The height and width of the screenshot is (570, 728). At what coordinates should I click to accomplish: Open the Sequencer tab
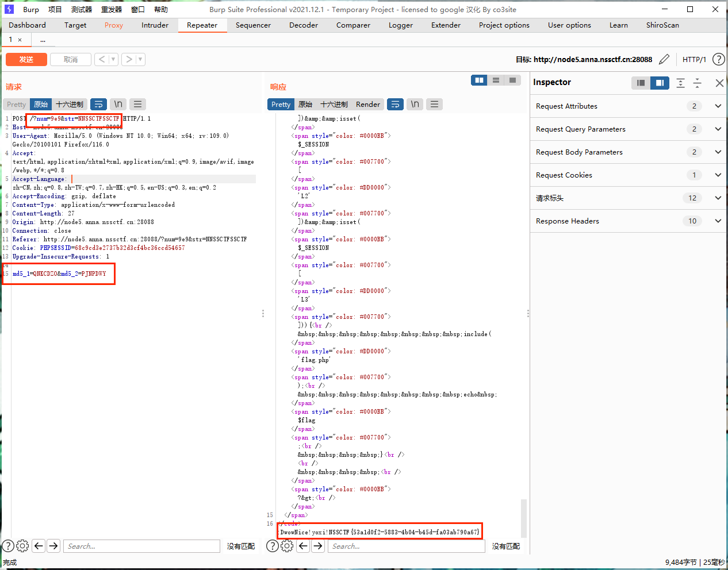pos(253,25)
